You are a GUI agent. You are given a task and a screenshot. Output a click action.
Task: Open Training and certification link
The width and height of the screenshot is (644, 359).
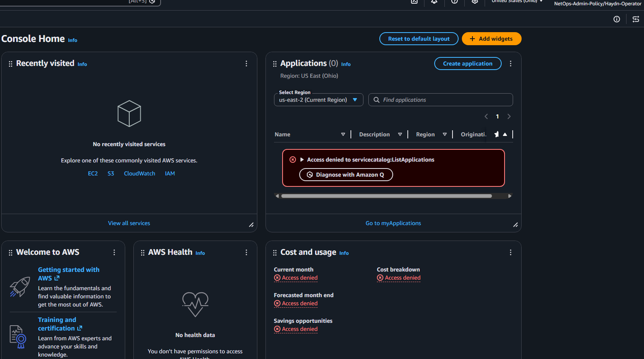tap(60, 324)
